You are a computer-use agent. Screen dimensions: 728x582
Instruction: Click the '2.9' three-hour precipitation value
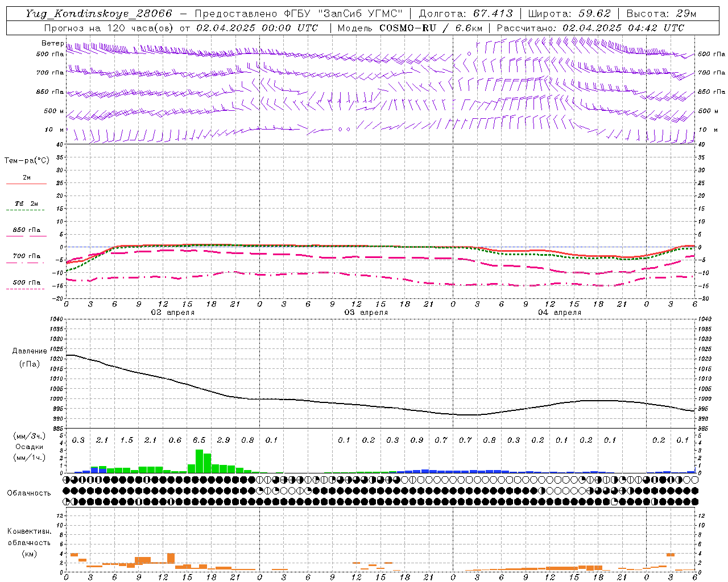click(x=224, y=440)
